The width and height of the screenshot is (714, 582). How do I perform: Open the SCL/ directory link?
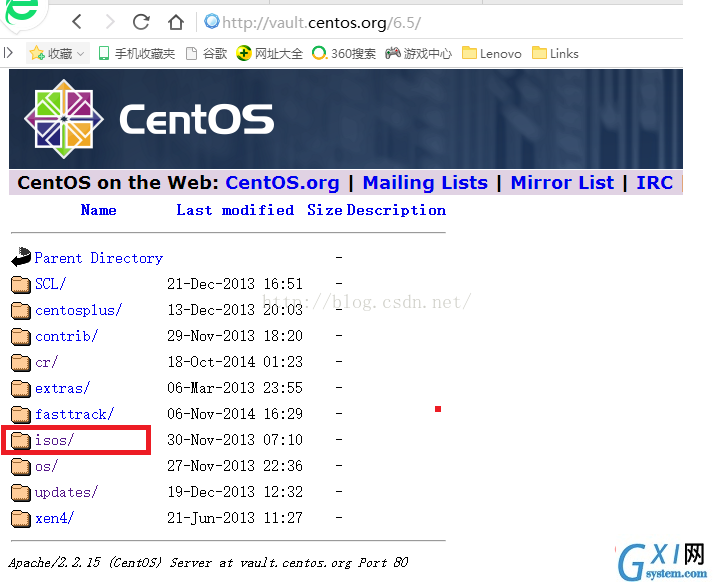51,284
